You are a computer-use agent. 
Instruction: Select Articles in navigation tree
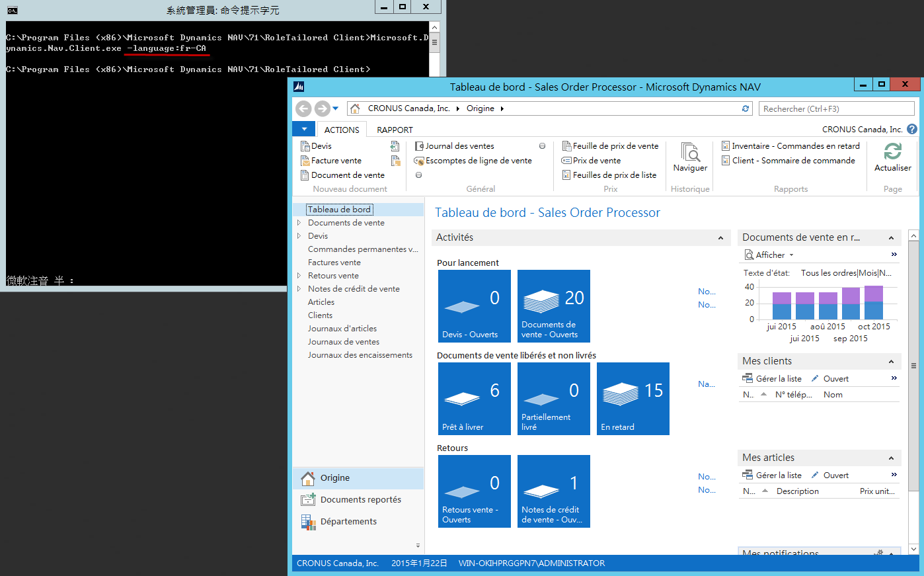point(321,302)
